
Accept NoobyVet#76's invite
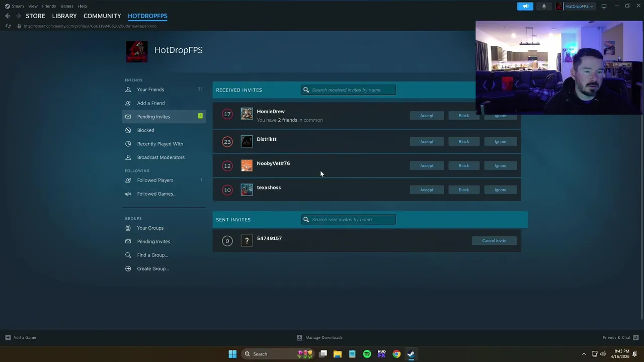pos(427,166)
